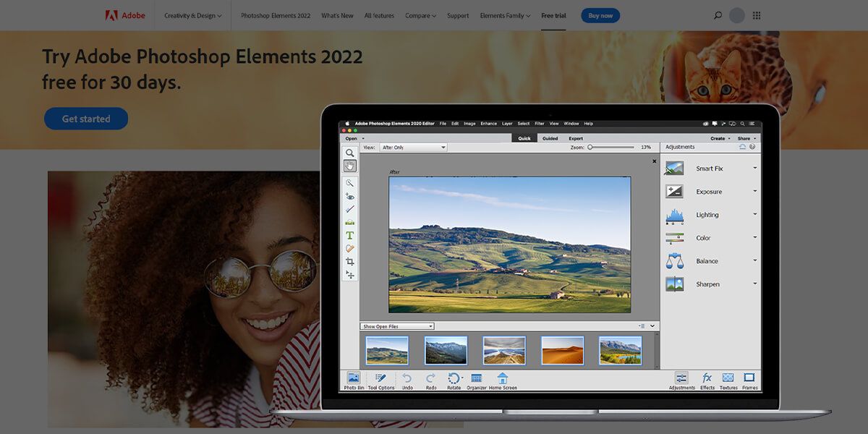
Task: Open the Free trial link
Action: point(553,15)
